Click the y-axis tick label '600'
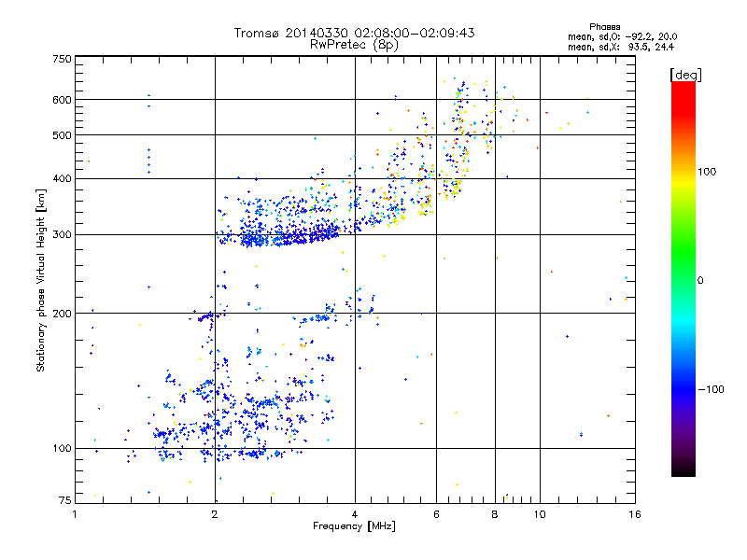Viewport: 747px width, 560px height. pos(62,100)
